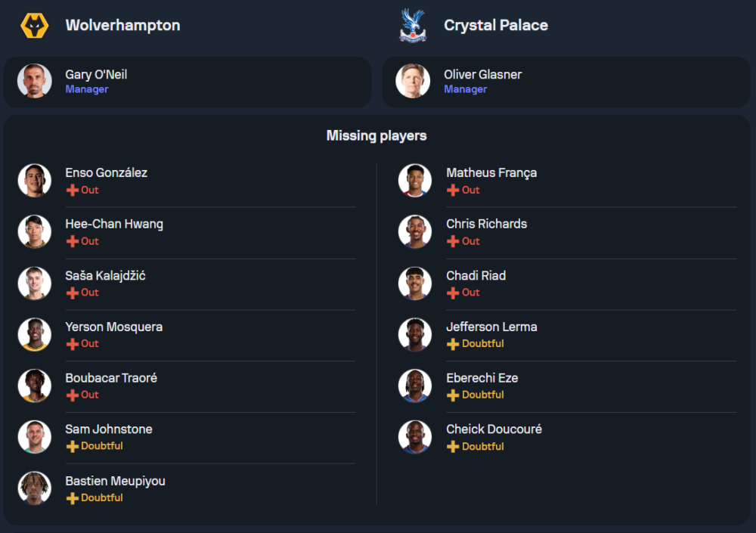Open Oliver Glasner's manager photo
Image resolution: width=756 pixels, height=533 pixels.
point(413,81)
